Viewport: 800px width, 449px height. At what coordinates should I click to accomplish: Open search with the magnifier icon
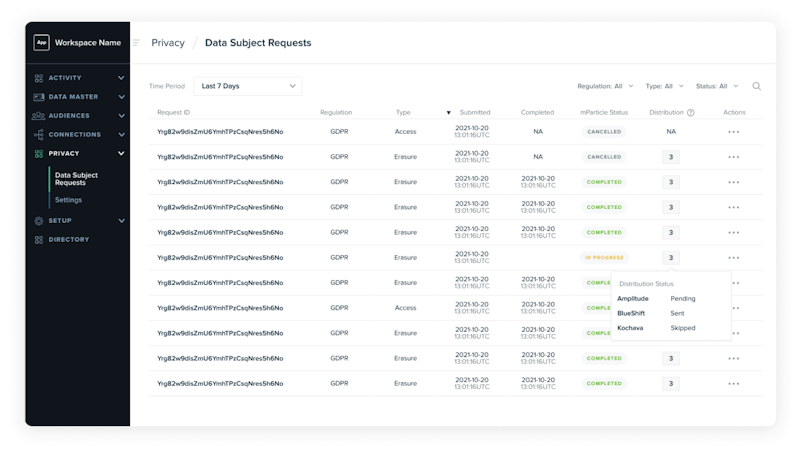tap(757, 86)
